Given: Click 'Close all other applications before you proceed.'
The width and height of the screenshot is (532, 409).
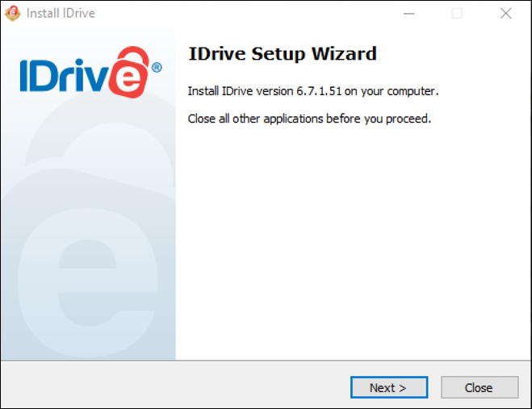Looking at the screenshot, I should pyautogui.click(x=309, y=119).
